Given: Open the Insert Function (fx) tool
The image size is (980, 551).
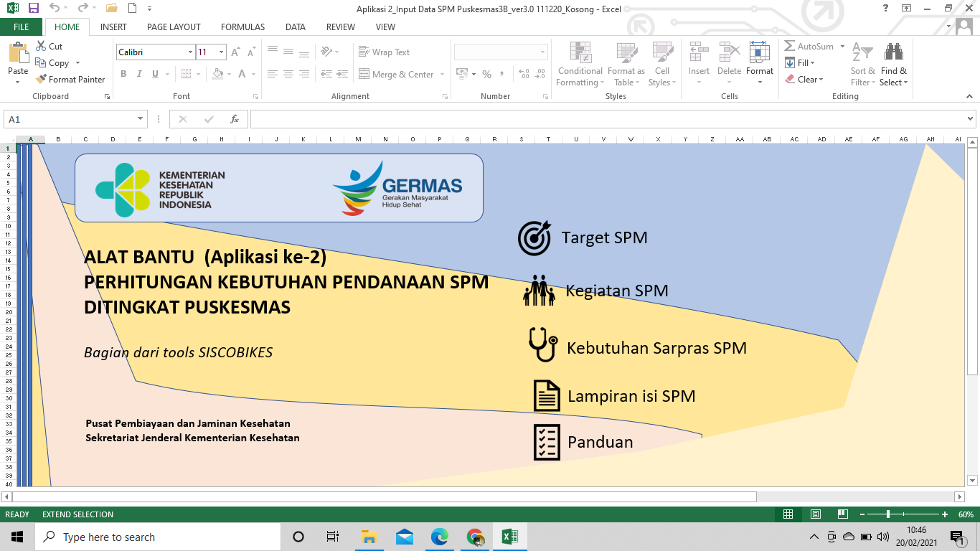Looking at the screenshot, I should click(x=235, y=119).
